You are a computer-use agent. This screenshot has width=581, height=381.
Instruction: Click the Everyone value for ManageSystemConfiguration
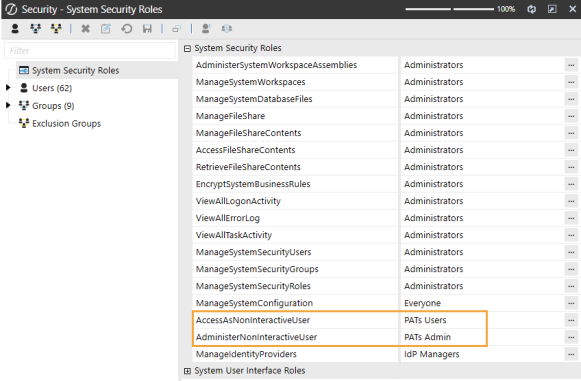(422, 304)
